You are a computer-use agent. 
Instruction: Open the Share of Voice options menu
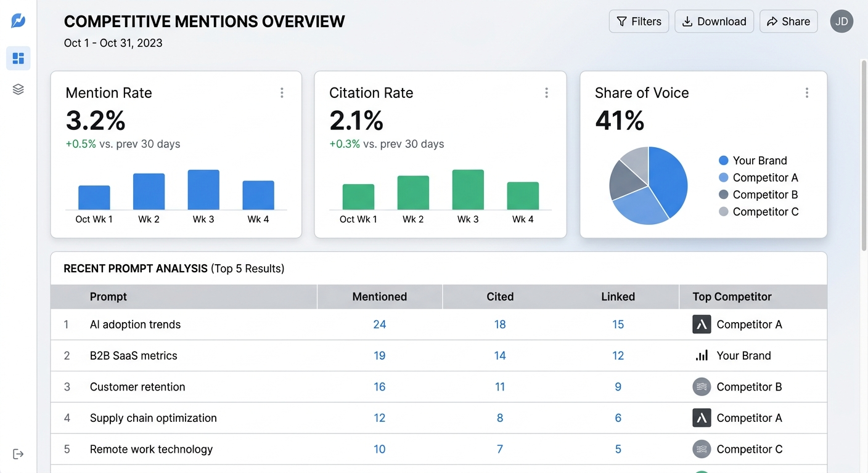point(807,92)
